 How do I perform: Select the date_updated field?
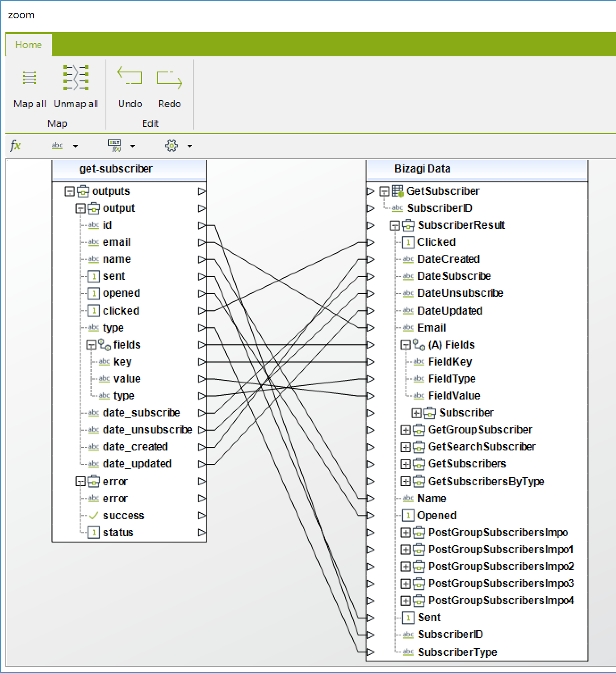pos(137,464)
